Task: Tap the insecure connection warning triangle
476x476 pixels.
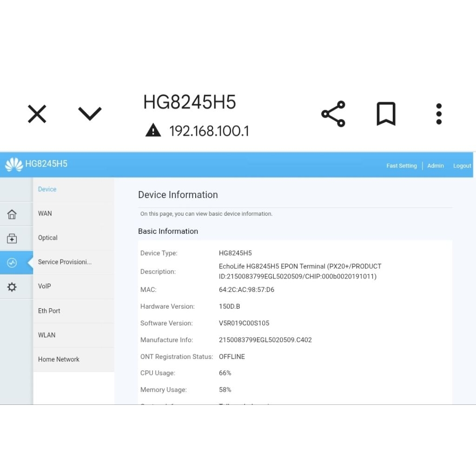Action: pyautogui.click(x=153, y=131)
